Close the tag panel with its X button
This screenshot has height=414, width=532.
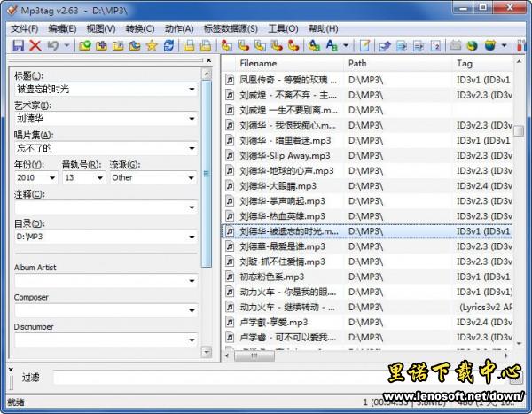[x=209, y=60]
